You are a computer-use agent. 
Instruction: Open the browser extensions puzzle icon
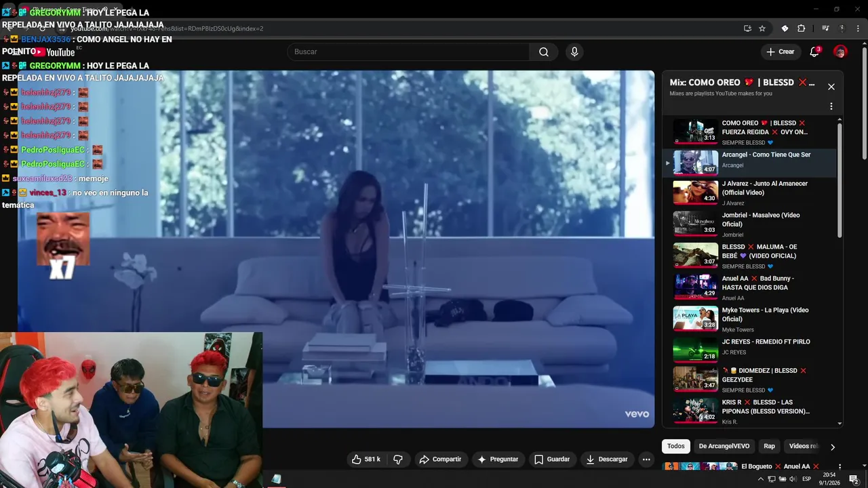pyautogui.click(x=801, y=28)
